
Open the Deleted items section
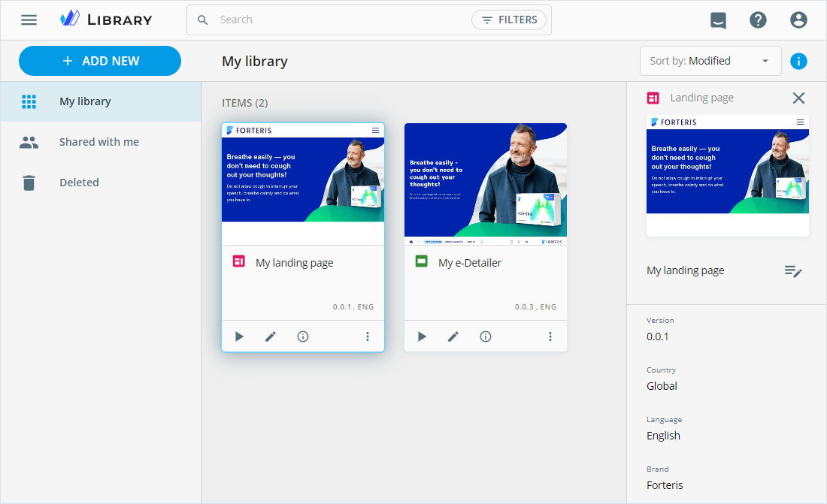79,183
